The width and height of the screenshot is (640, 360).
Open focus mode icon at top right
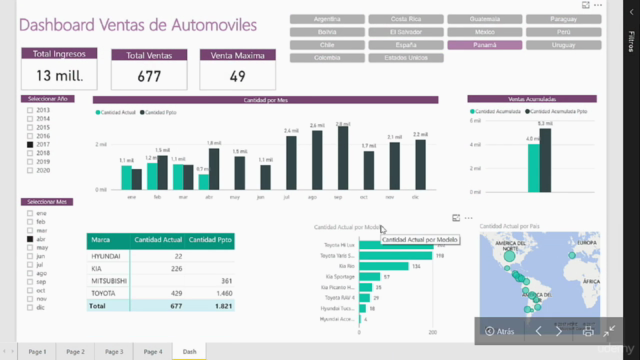pos(586,5)
